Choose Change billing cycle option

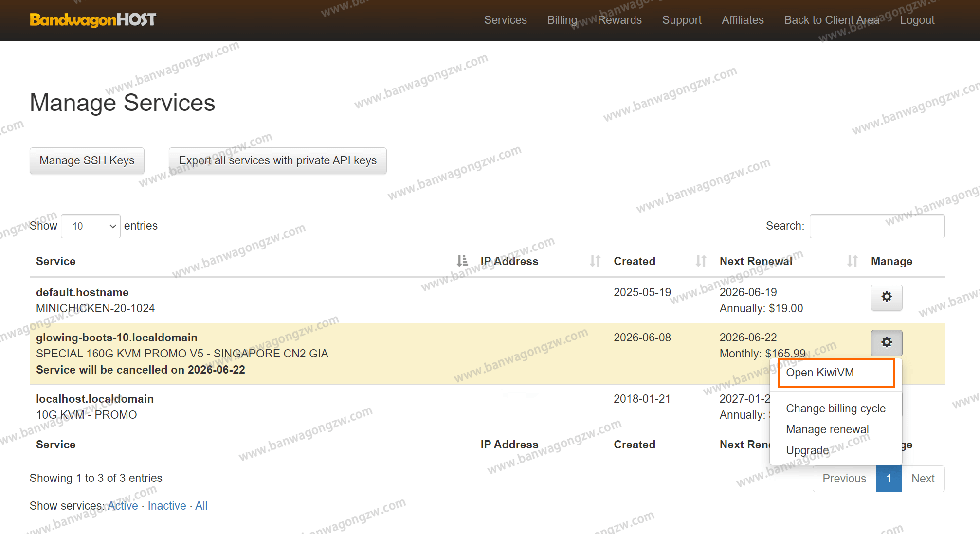click(x=835, y=409)
